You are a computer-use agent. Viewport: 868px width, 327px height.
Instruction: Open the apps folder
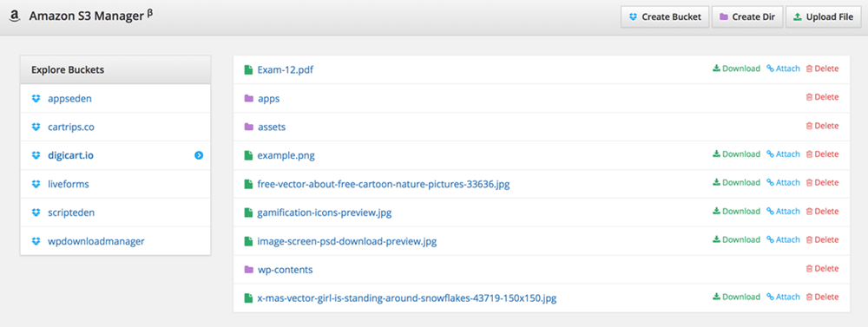(x=268, y=99)
